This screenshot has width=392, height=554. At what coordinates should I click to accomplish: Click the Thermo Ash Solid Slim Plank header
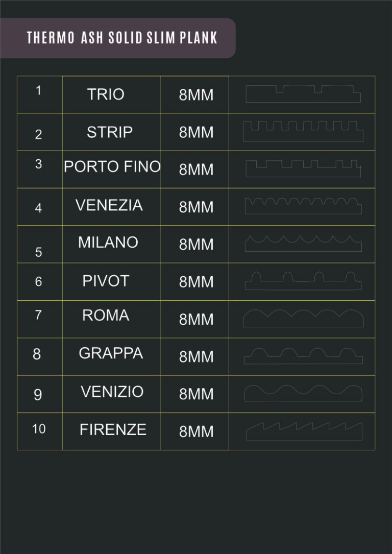pyautogui.click(x=122, y=38)
